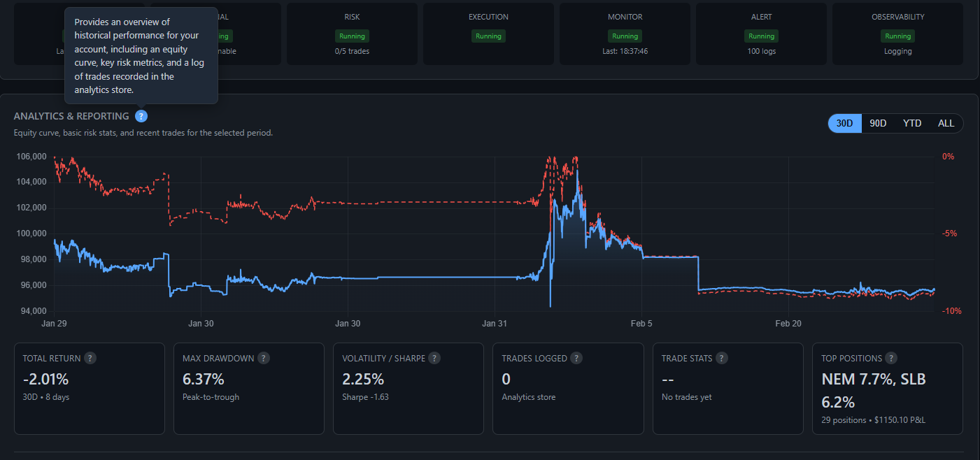980x460 pixels.
Task: Click the ALERT card's Running badge
Action: pyautogui.click(x=761, y=36)
